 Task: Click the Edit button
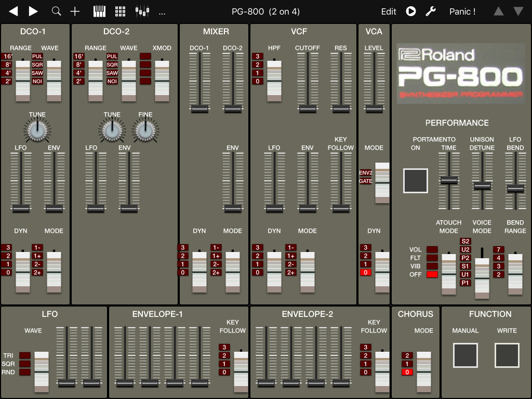click(x=389, y=11)
